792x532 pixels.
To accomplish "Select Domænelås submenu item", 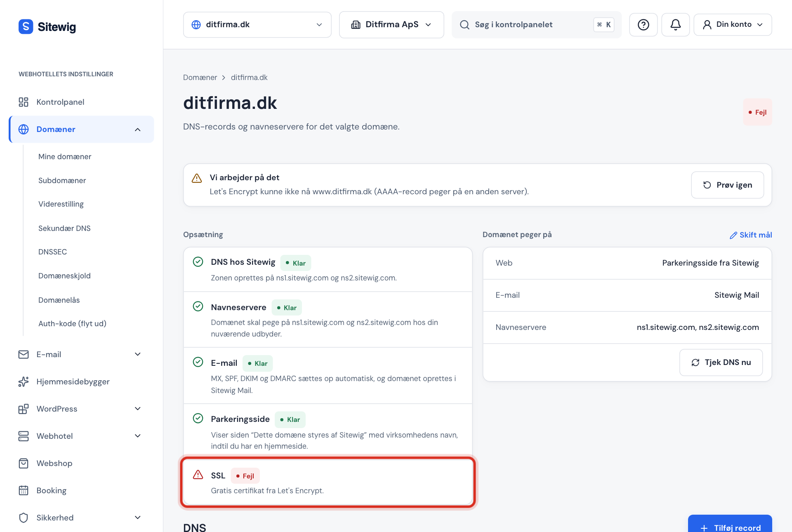I will coord(59,300).
